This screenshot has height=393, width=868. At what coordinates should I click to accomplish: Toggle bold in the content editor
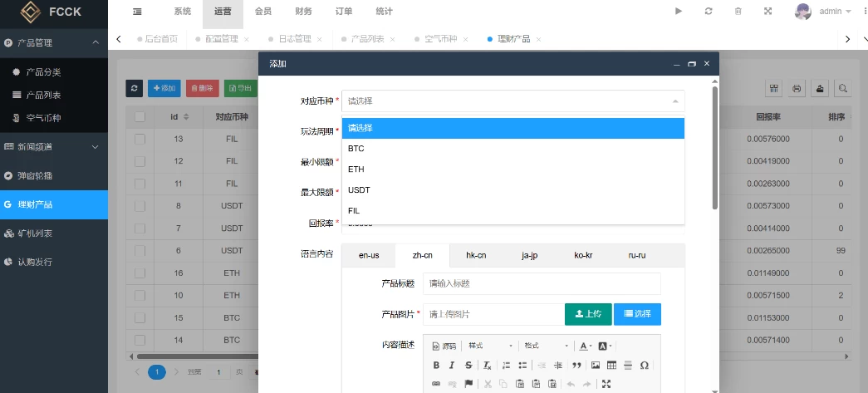tap(436, 366)
